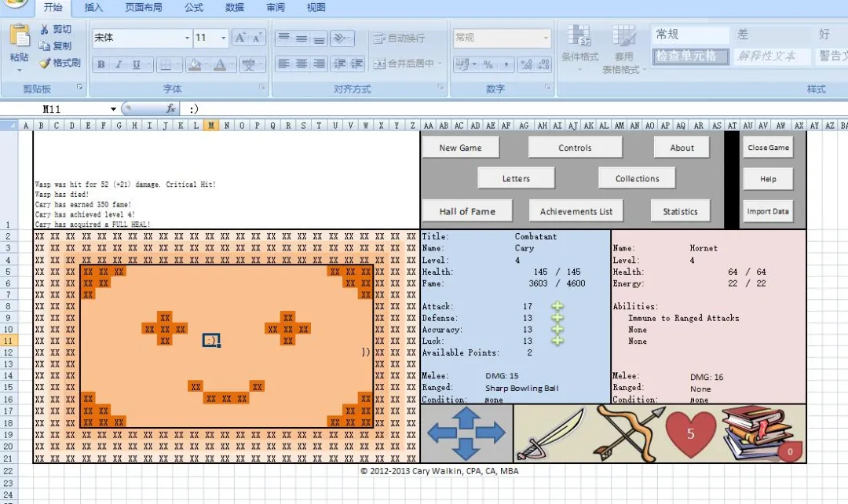Toggle Italic formatting
Viewport: 848px width, 504px height.
pyautogui.click(x=119, y=64)
